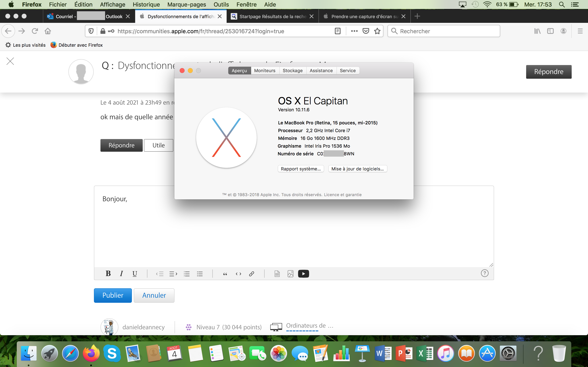
Task: Insert a hyperlink with link icon
Action: (x=252, y=274)
